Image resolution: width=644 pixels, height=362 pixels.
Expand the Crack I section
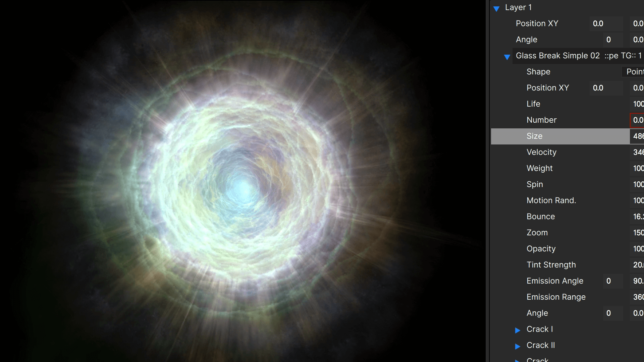[x=518, y=330]
